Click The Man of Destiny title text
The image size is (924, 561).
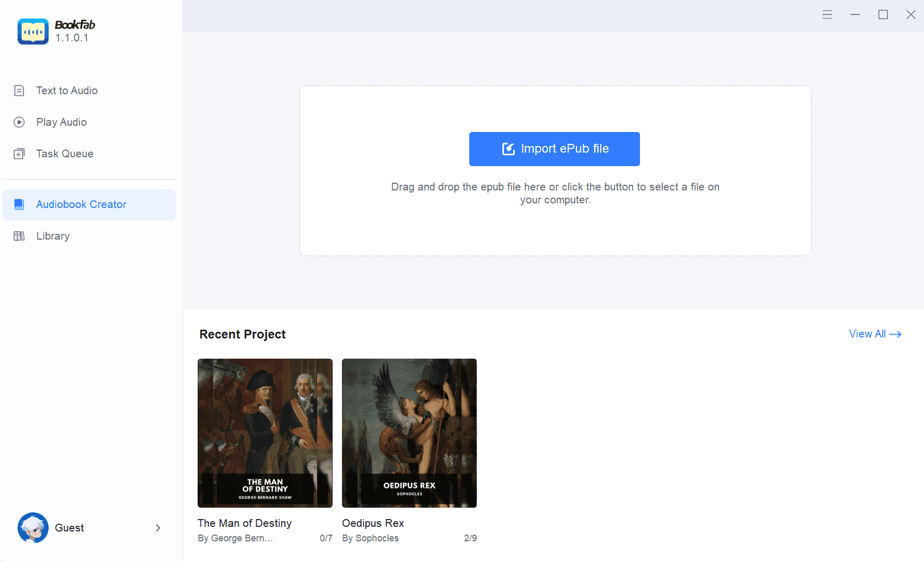pyautogui.click(x=245, y=523)
